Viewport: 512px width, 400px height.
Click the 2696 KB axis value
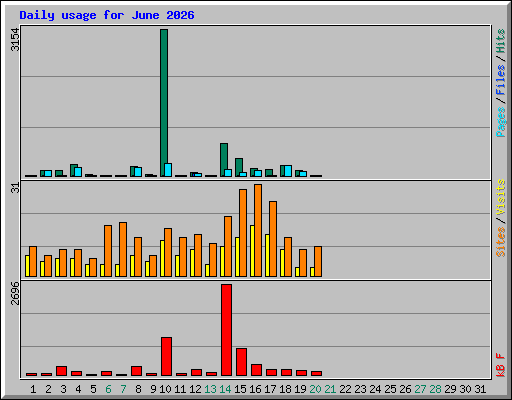[x=15, y=293]
